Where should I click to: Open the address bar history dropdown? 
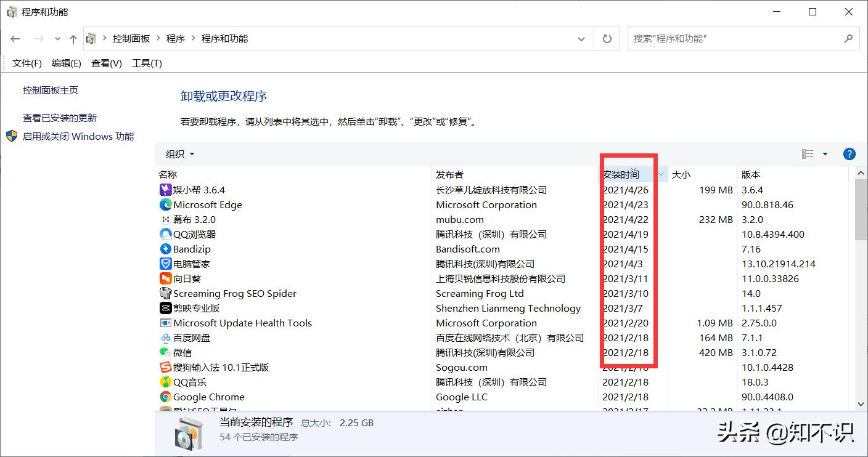click(580, 38)
